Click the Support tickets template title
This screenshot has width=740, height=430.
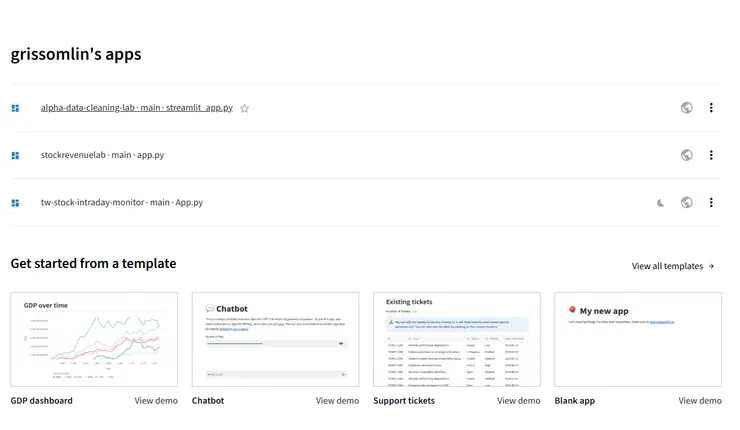tap(404, 400)
